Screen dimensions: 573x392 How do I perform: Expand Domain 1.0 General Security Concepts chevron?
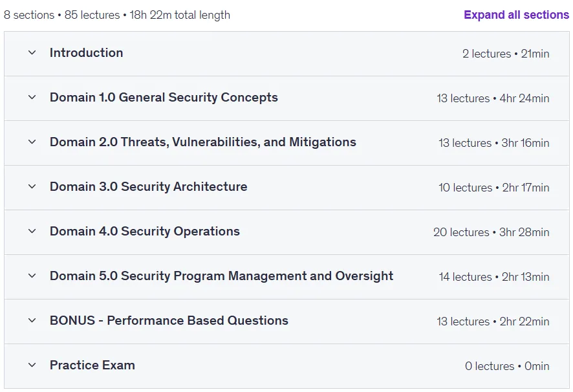[32, 97]
